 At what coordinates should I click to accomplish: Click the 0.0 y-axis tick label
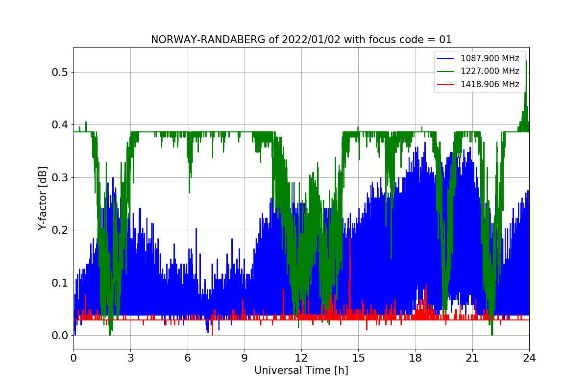pos(60,335)
